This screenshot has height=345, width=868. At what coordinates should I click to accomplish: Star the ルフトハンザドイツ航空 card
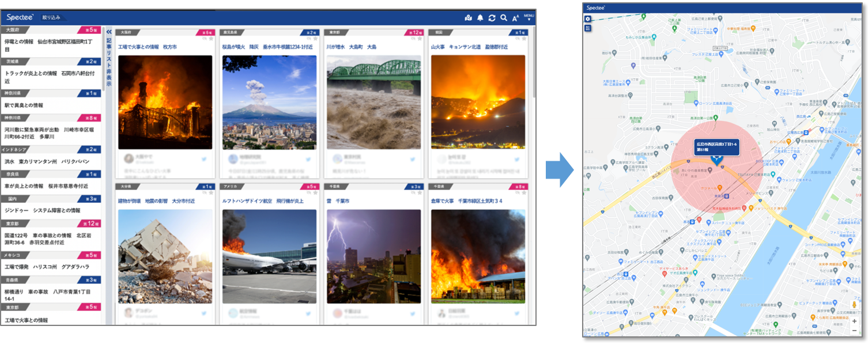click(315, 193)
